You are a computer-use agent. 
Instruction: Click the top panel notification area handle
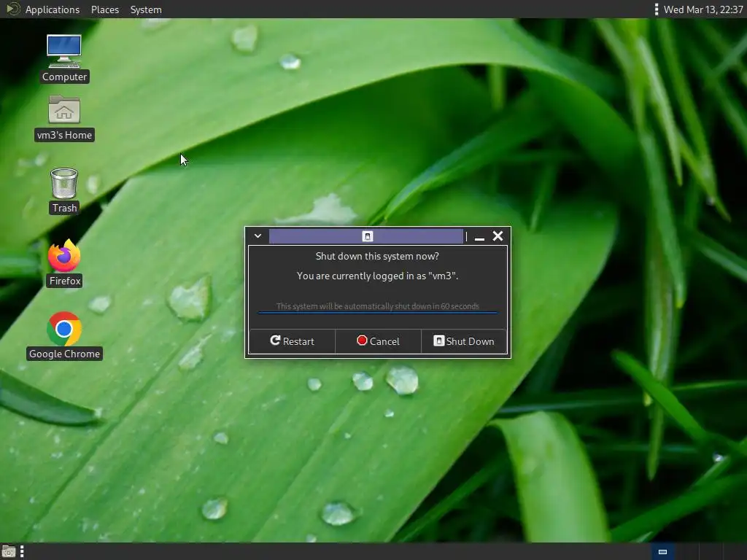coord(657,9)
